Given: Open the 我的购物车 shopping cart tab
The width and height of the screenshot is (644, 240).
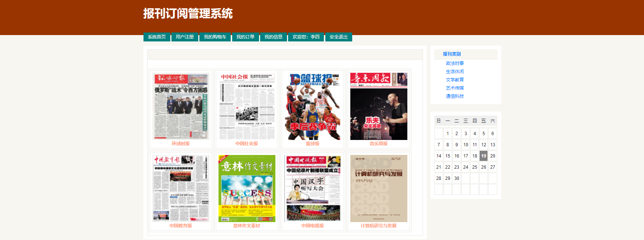Looking at the screenshot, I should pyautogui.click(x=215, y=37).
